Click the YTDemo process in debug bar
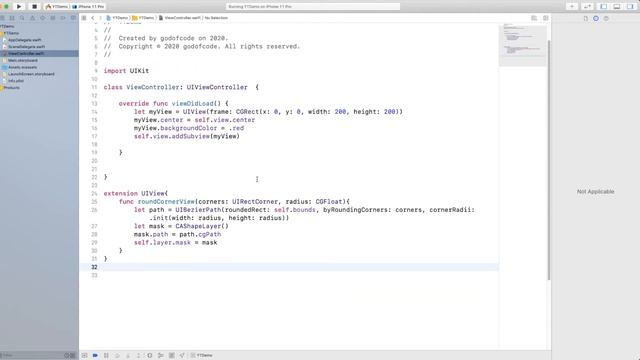This screenshot has width=640, height=360. (202, 356)
